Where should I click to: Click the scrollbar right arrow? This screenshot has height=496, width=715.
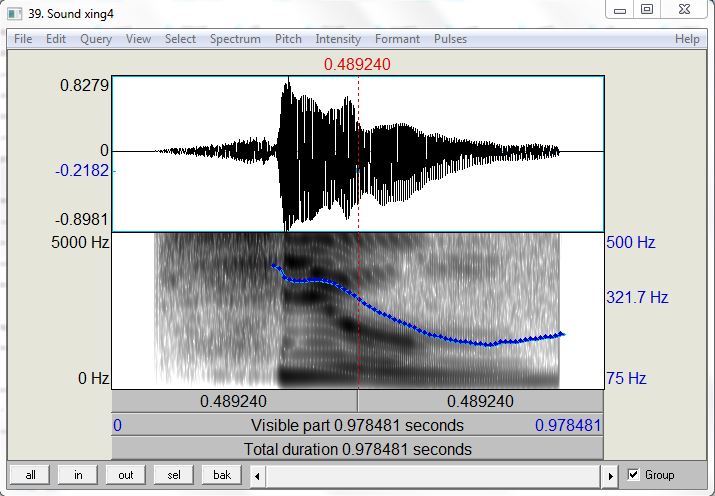[611, 476]
